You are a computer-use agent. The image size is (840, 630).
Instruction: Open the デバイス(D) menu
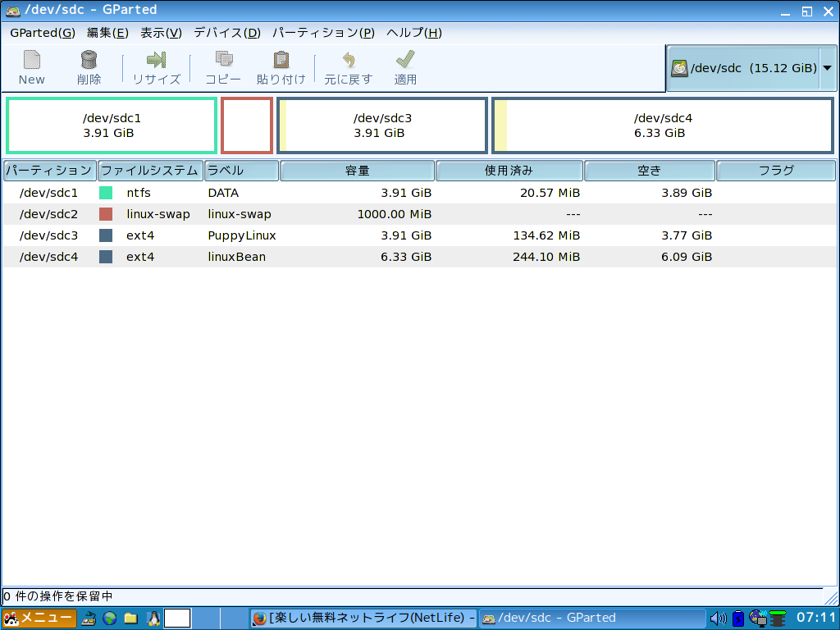click(227, 33)
